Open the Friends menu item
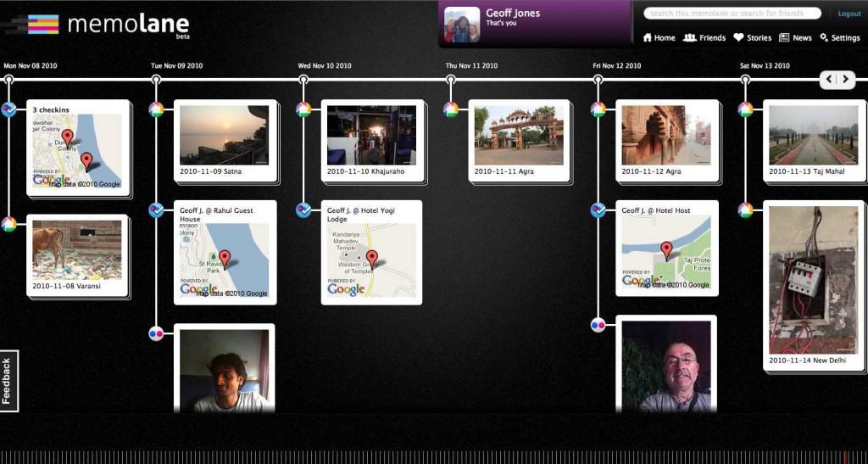This screenshot has height=464, width=868. pyautogui.click(x=704, y=37)
